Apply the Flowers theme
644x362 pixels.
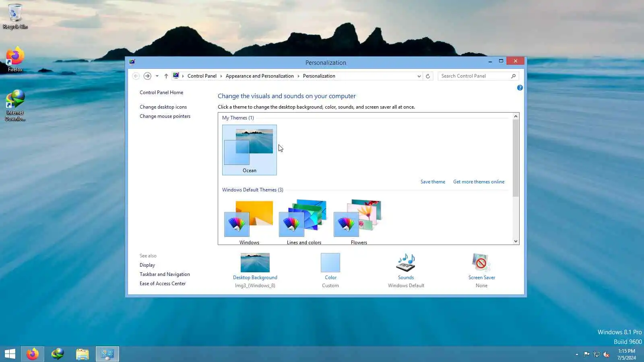pos(359,222)
